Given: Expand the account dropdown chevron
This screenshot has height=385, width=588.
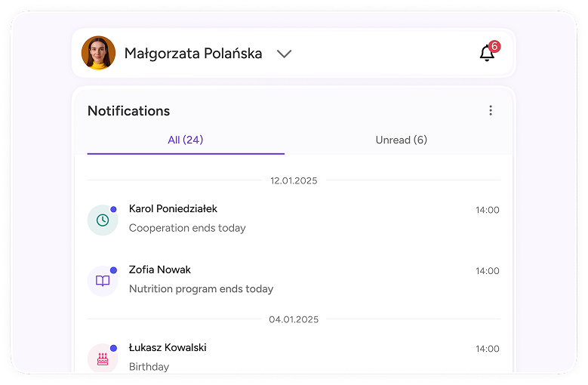Looking at the screenshot, I should (x=284, y=54).
